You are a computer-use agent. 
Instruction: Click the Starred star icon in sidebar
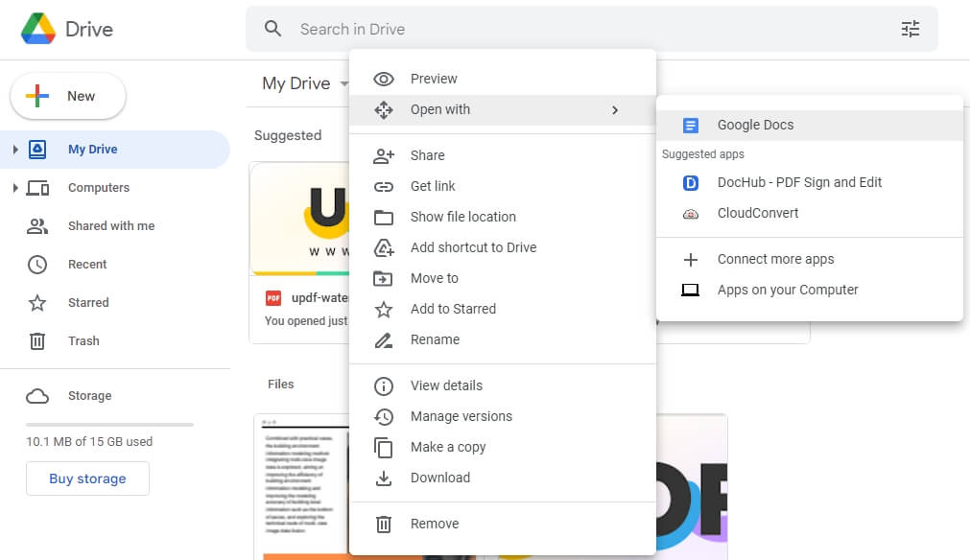(x=37, y=303)
